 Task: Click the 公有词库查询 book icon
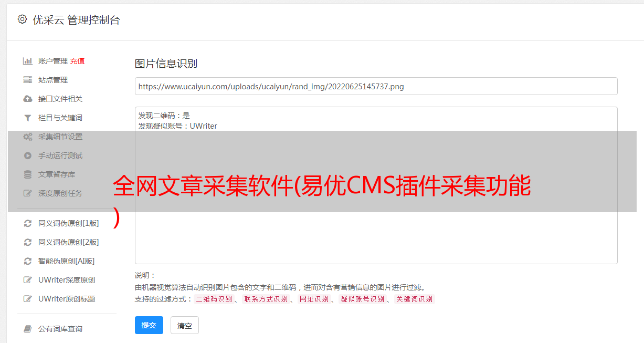coord(28,329)
